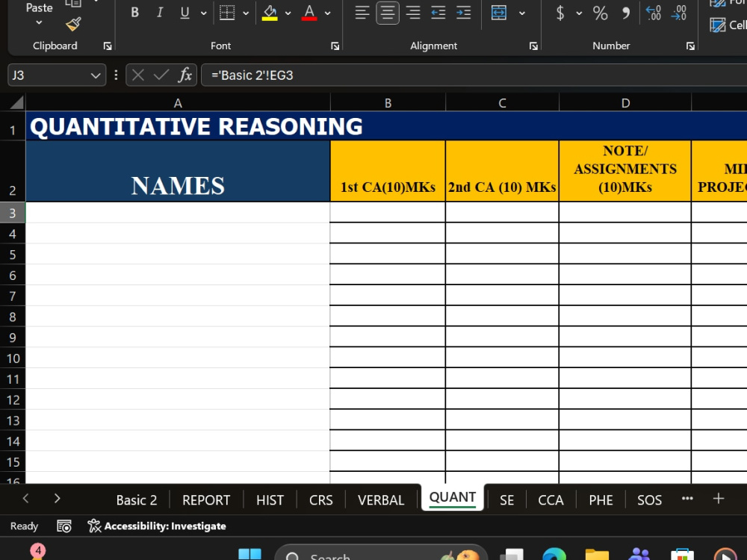Click Insert Function fx button

coord(185,75)
